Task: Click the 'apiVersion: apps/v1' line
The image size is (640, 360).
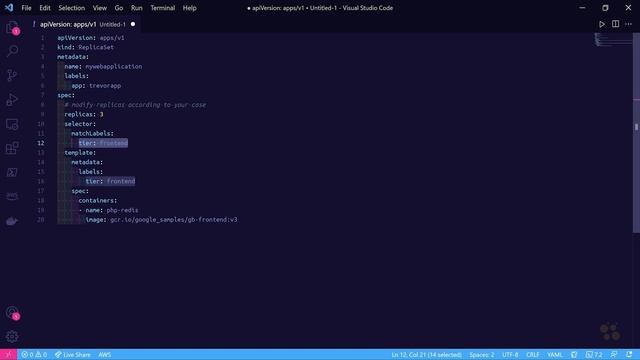Action: tap(91, 38)
